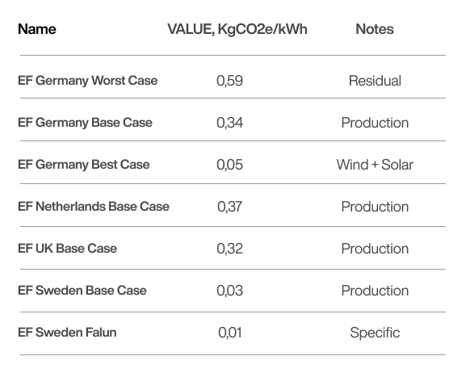Select the EF Germany Best Case row name
This screenshot has height=377, width=466.
pos(84,165)
